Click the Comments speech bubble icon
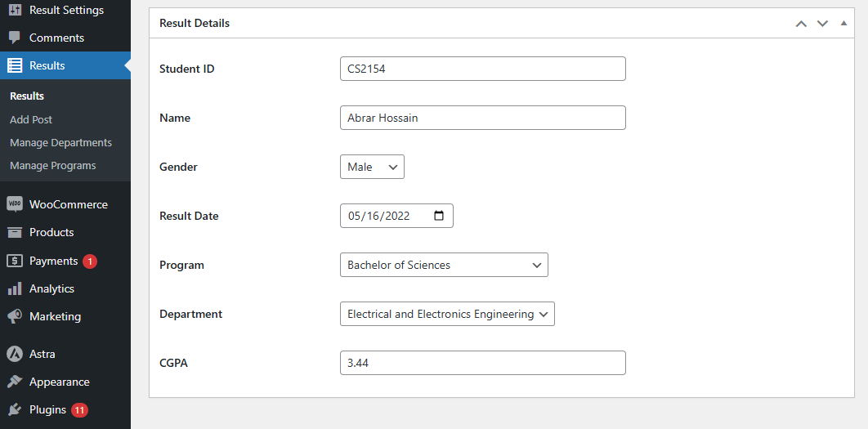 15,38
